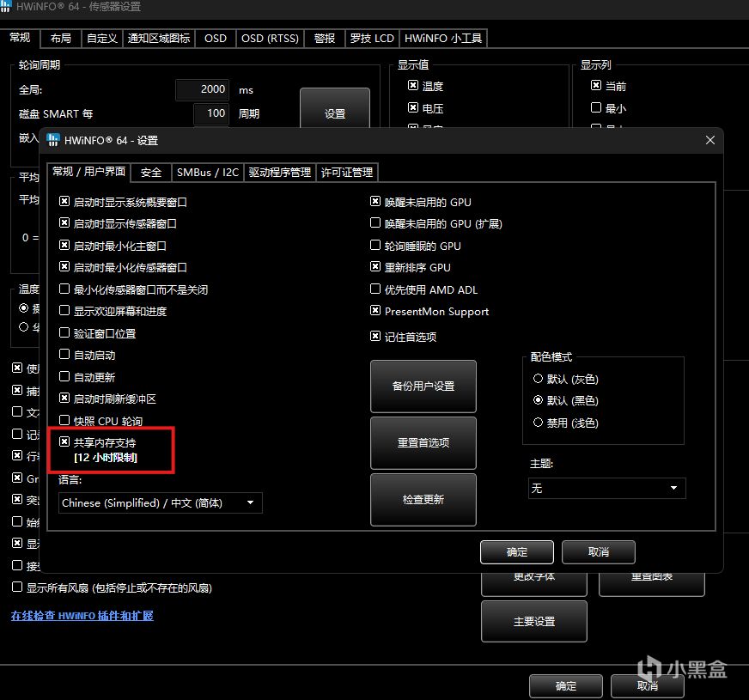Open the 警报 tab
The height and width of the screenshot is (700, 749).
(x=325, y=38)
